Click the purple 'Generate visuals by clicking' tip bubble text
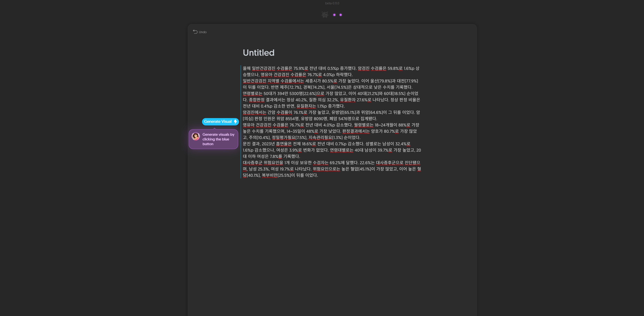The height and width of the screenshot is (316, 644). [218, 139]
